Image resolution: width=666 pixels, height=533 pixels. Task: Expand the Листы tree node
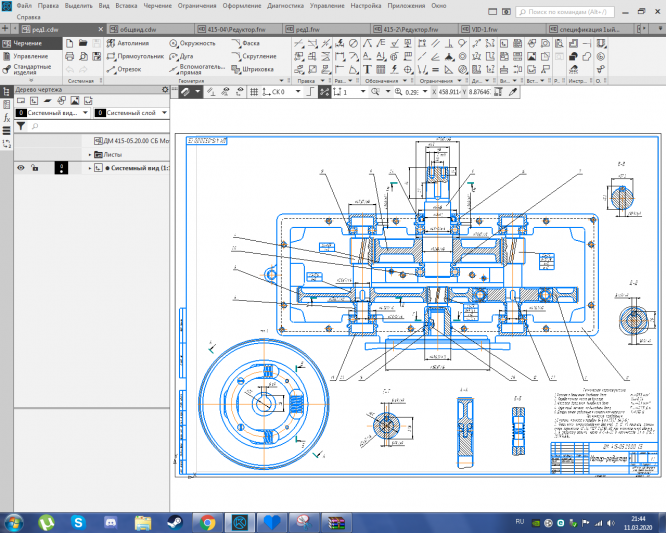pyautogui.click(x=89, y=155)
